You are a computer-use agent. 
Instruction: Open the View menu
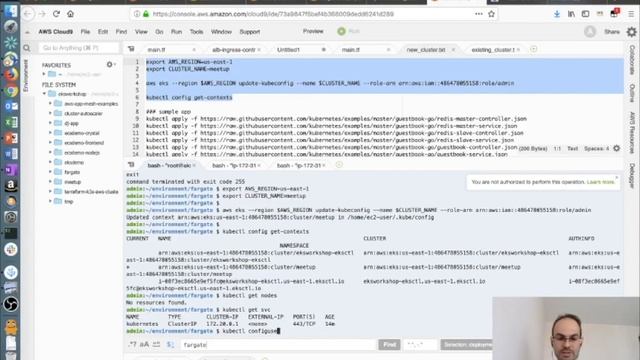[141, 31]
